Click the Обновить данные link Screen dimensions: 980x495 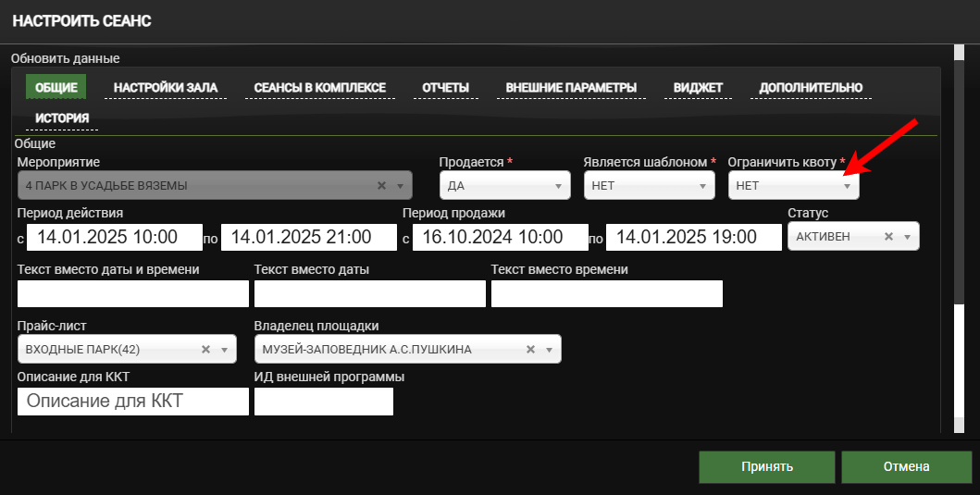(66, 58)
